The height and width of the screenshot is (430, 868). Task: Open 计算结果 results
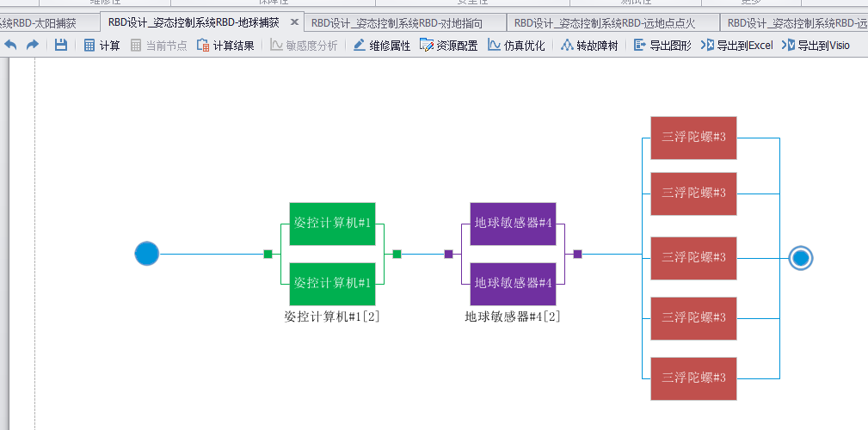[x=225, y=46]
